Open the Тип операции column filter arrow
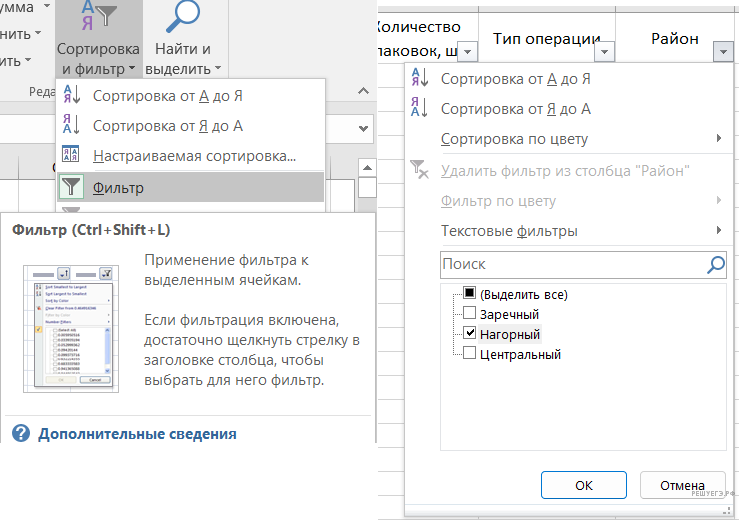 (603, 52)
